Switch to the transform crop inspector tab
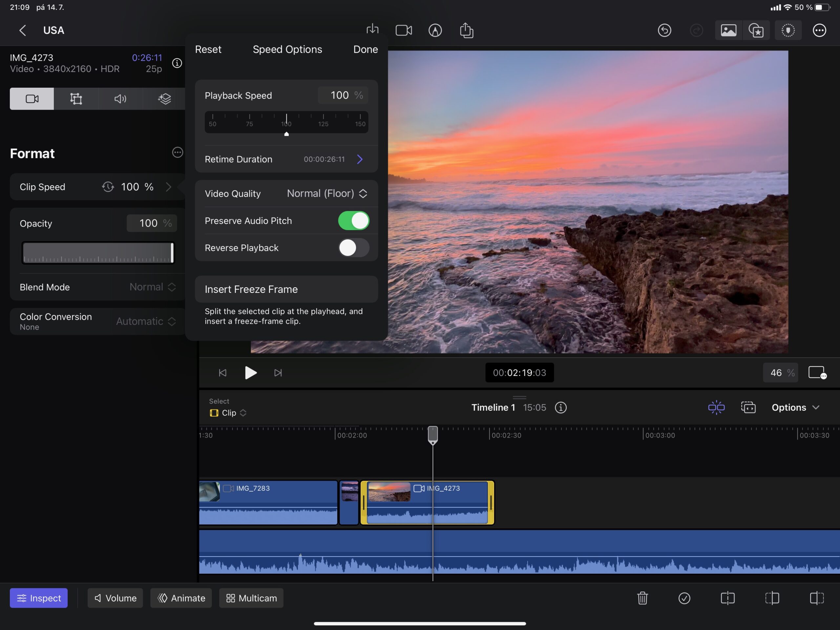Image resolution: width=840 pixels, height=630 pixels. tap(76, 99)
